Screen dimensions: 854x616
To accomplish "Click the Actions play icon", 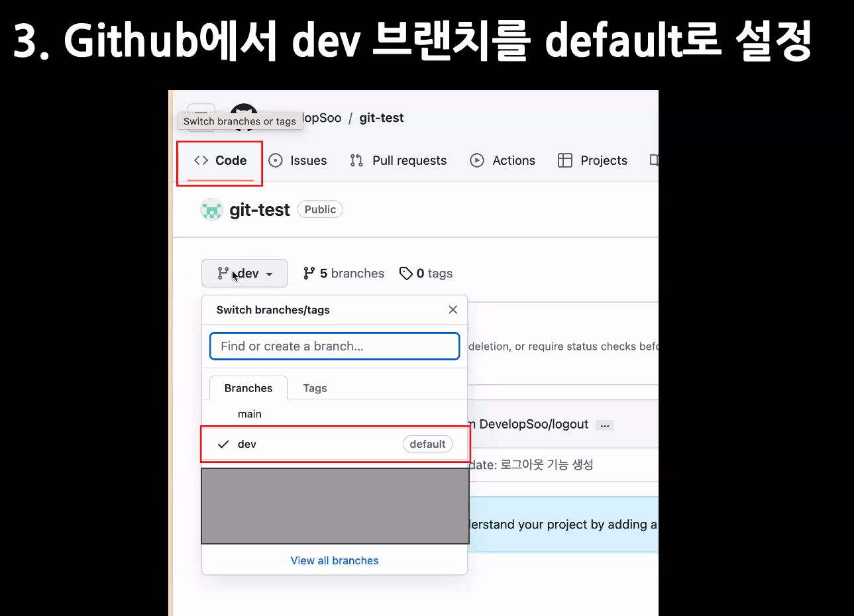I will [x=477, y=160].
